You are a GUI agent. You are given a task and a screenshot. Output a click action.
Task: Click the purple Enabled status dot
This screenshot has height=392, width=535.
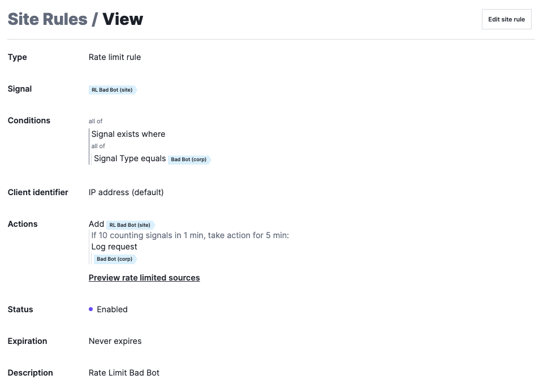90,309
